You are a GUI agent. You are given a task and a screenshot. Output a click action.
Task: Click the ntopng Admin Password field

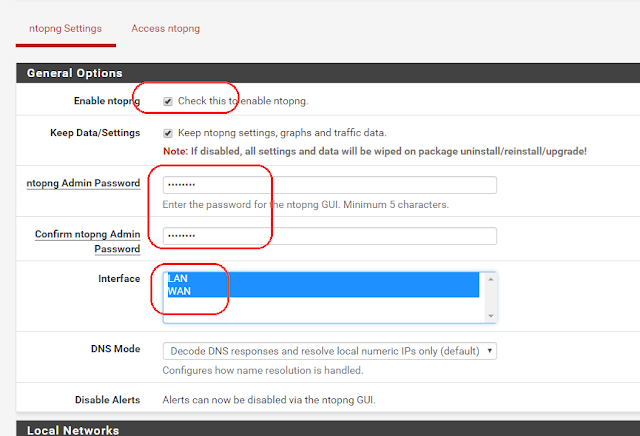[x=330, y=185]
